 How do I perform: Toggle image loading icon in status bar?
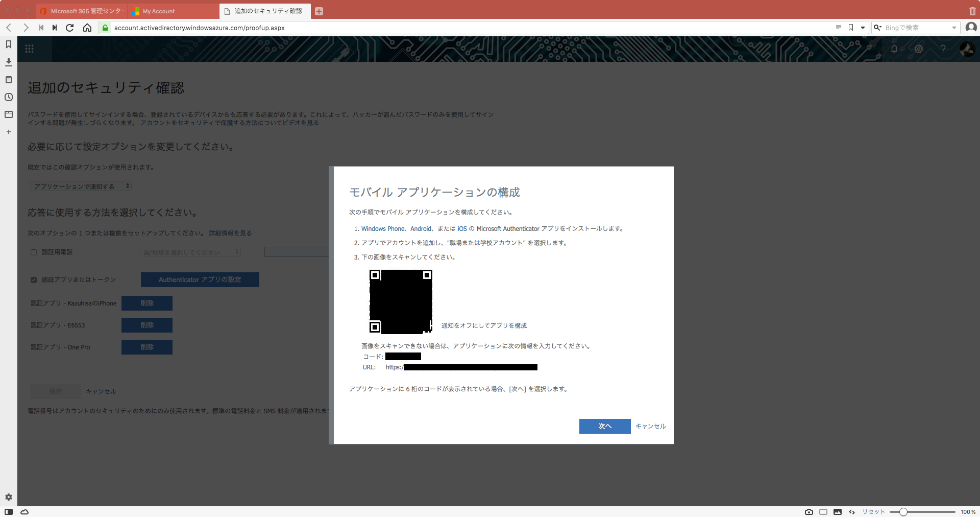point(838,512)
